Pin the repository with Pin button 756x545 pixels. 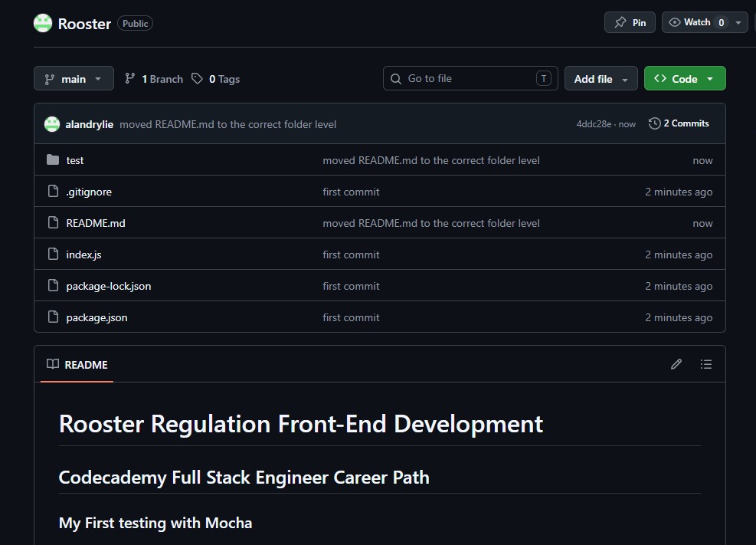[x=630, y=23]
